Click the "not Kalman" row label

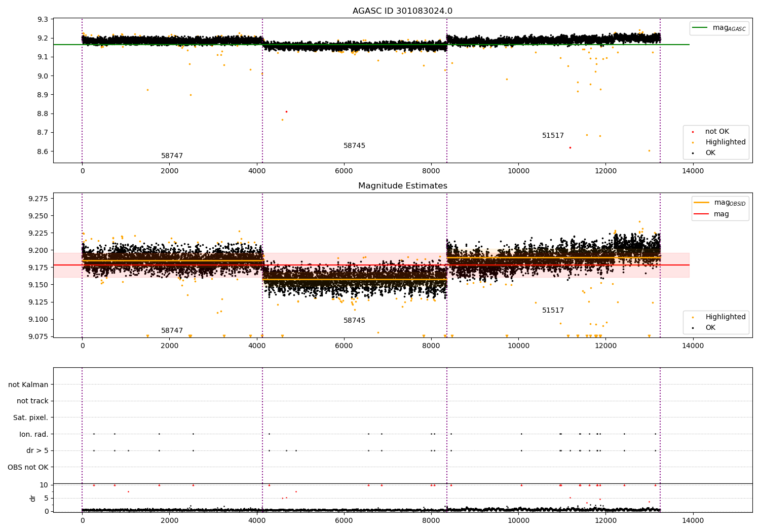click(x=28, y=385)
